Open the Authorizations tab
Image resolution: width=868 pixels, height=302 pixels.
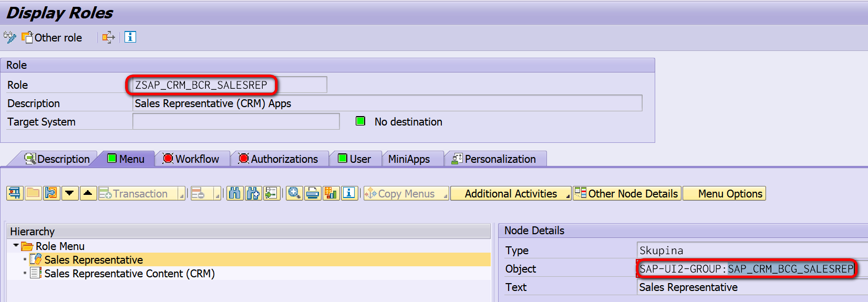278,159
